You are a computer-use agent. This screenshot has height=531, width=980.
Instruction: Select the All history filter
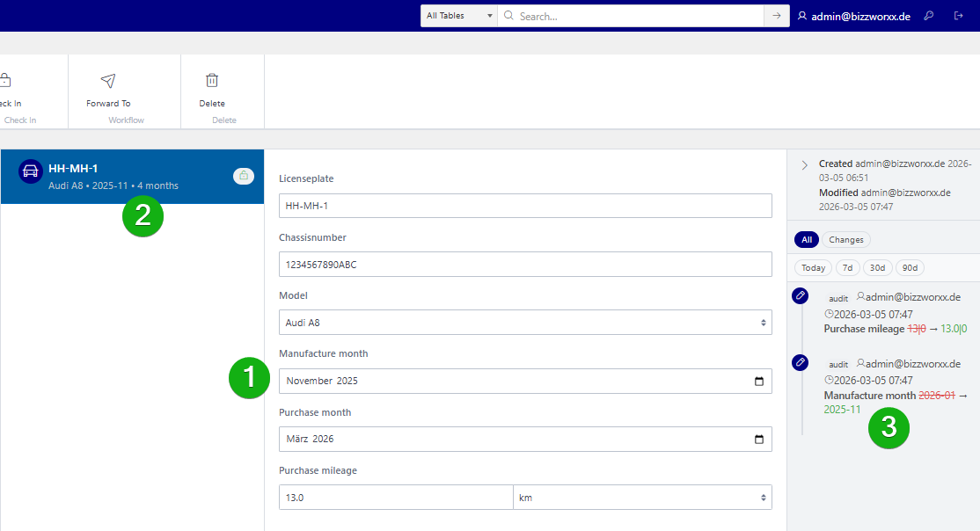(x=806, y=240)
